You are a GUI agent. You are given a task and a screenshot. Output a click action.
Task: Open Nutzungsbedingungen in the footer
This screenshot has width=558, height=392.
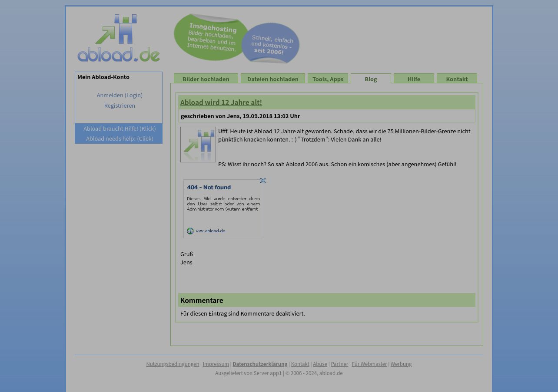[x=173, y=364]
